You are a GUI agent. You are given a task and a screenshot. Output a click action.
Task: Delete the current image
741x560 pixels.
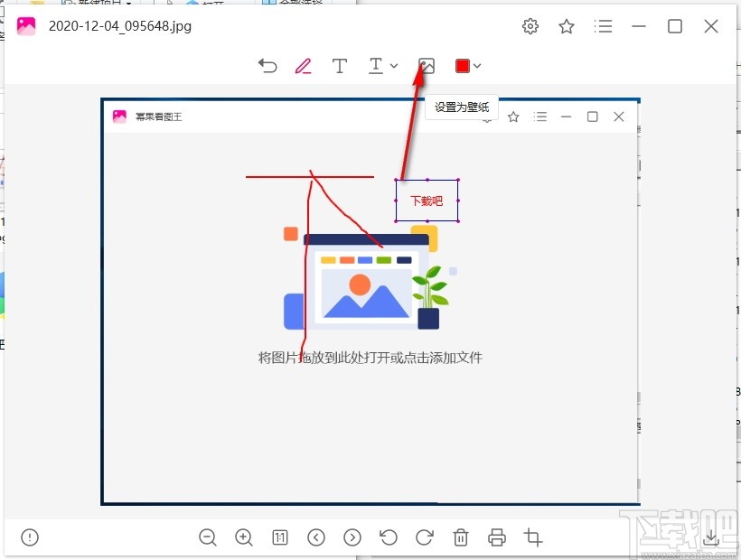460,537
